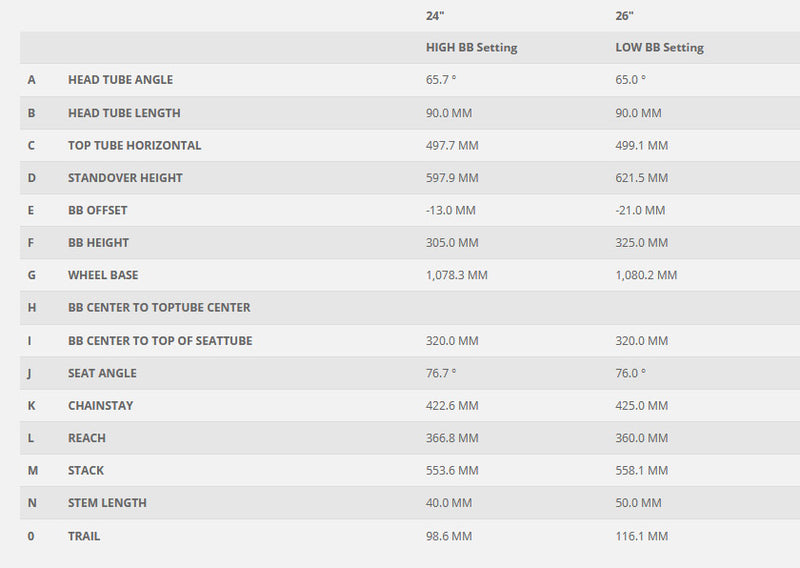This screenshot has height=568, width=800.
Task: Click the HEAD TUBE ANGLE row label
Action: pos(120,80)
